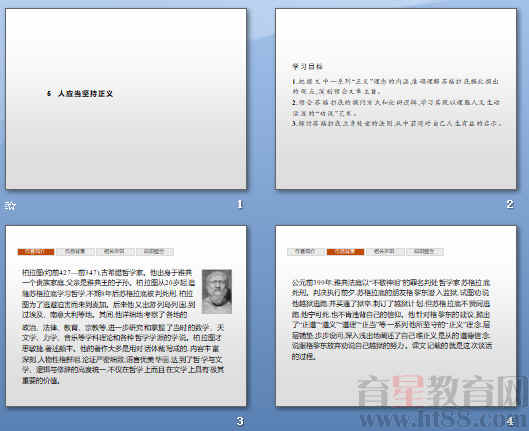529x431 pixels.
Task: Click the 作者简介 tab in slide 4
Action: 306,252
